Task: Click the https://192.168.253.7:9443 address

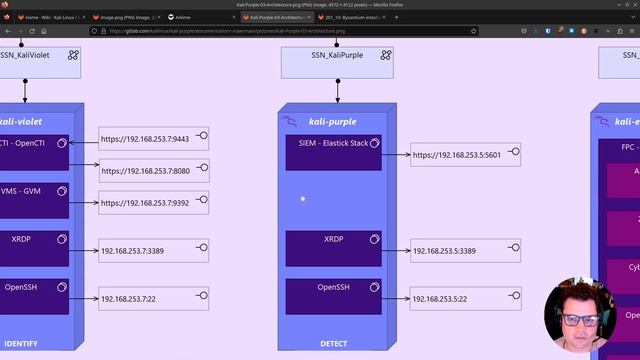Action: (145, 139)
